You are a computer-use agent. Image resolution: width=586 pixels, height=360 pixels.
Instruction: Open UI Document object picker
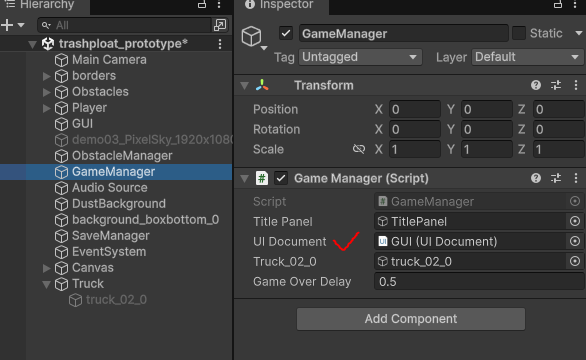(x=575, y=241)
